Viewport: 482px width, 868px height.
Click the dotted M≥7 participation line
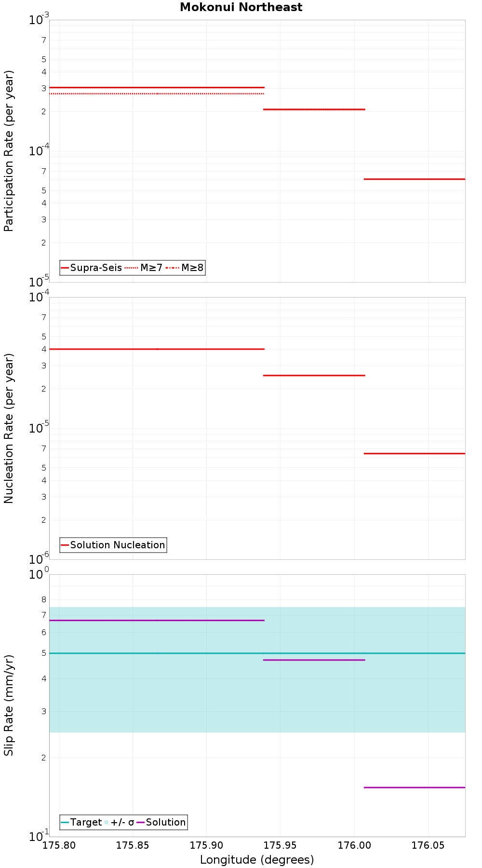[157, 94]
